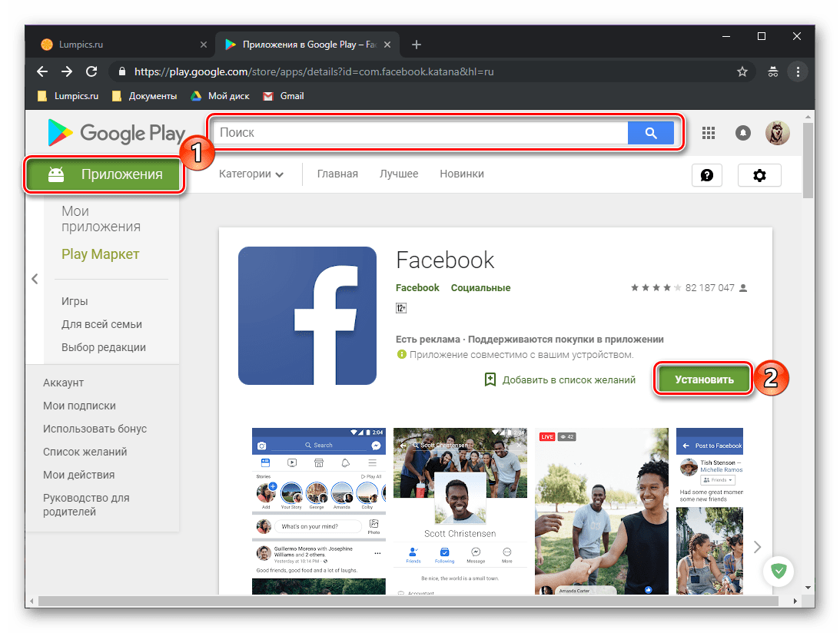Show next screenshots with right chevron
Screen dimensions: 840x633
pos(757,547)
